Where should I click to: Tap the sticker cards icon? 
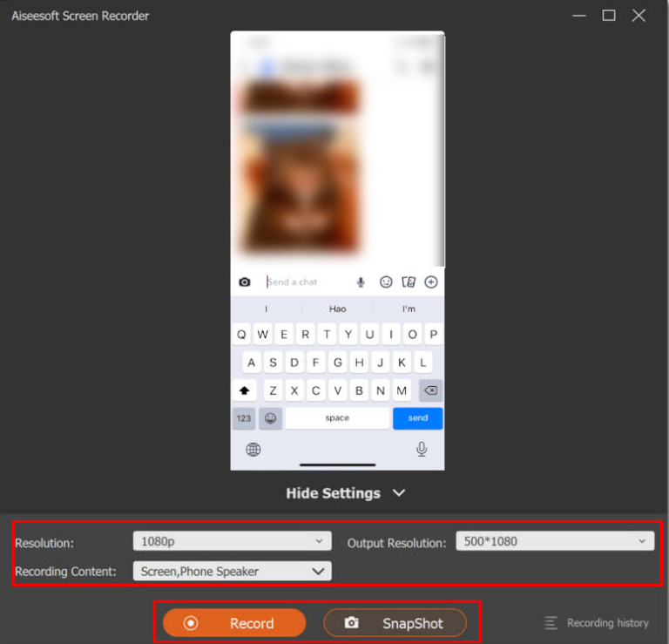pos(408,282)
